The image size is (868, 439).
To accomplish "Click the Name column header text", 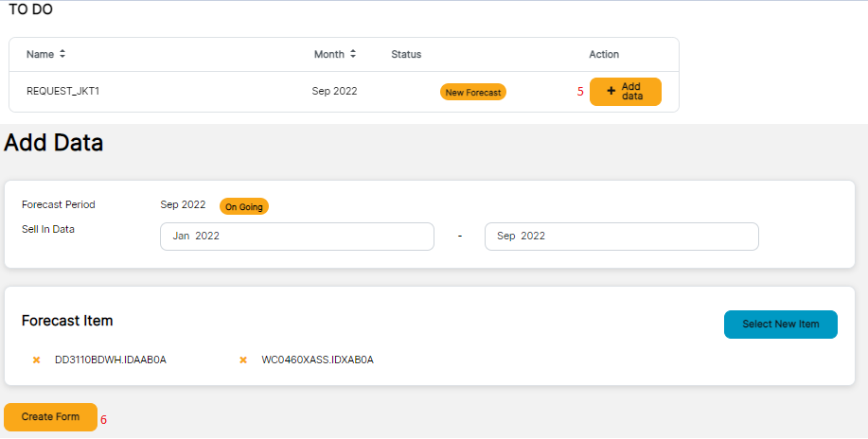I will (x=40, y=54).
